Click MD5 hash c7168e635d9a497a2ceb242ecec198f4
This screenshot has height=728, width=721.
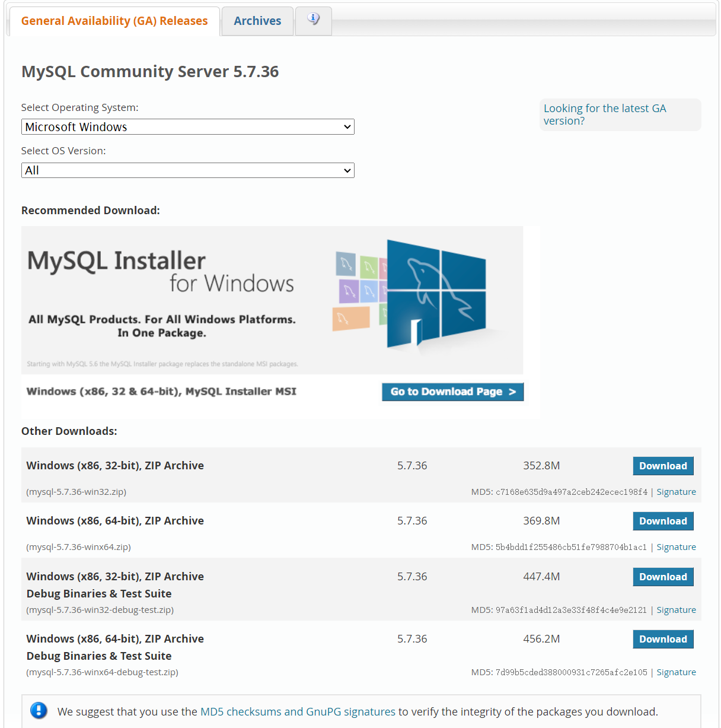point(572,492)
